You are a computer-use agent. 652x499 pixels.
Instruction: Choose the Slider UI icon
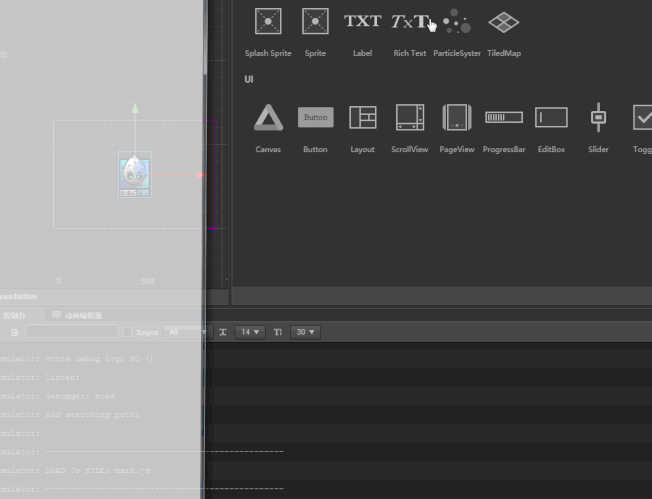[x=598, y=117]
